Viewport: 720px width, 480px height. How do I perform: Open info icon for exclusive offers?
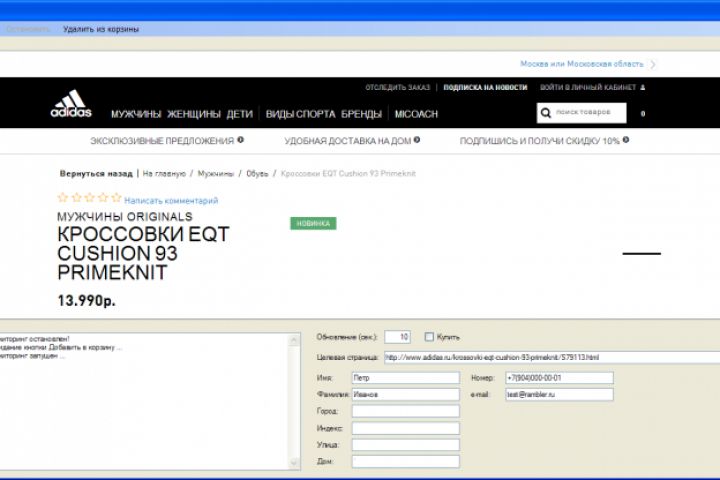click(x=241, y=140)
